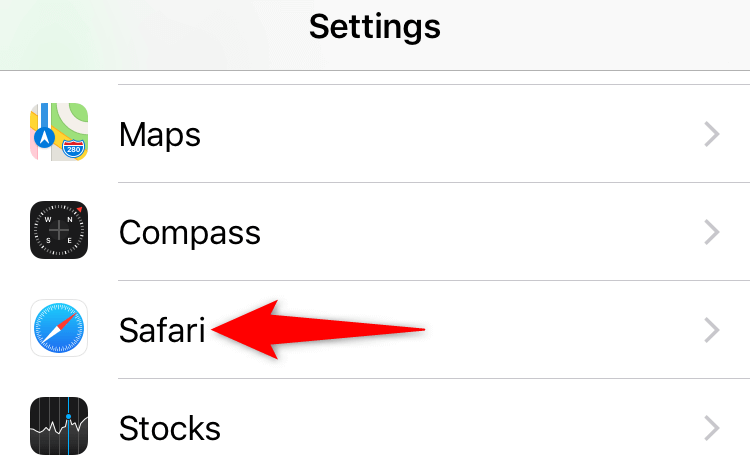The height and width of the screenshot is (476, 750).
Task: Expand the Maps row chevron
Action: (x=711, y=134)
